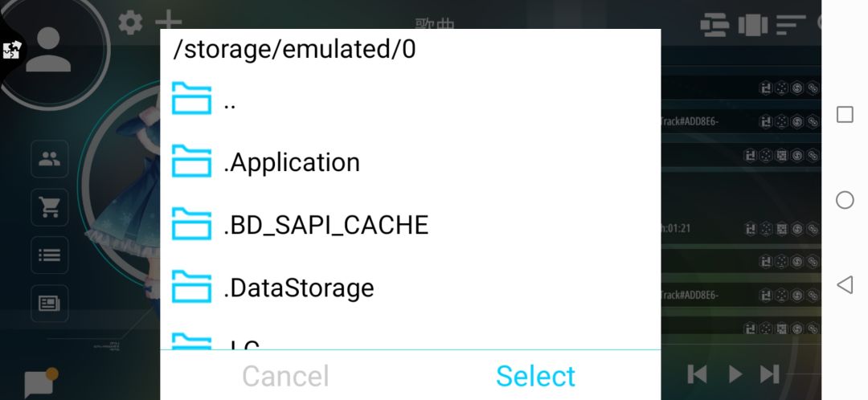Tap the plus add icon
The width and height of the screenshot is (868, 400).
coord(168,23)
